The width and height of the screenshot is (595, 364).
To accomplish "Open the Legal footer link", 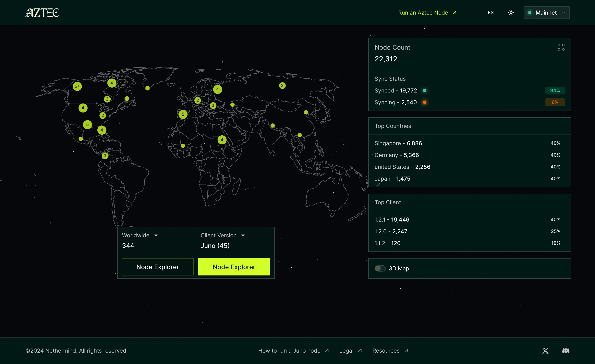I will click(x=350, y=350).
